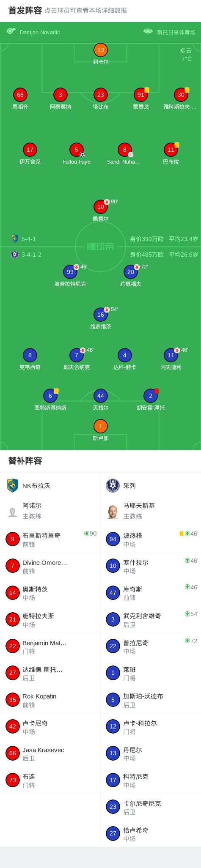
Task: Click goalkeeper 斯卢加 number 1 icon
Action: (x=101, y=426)
